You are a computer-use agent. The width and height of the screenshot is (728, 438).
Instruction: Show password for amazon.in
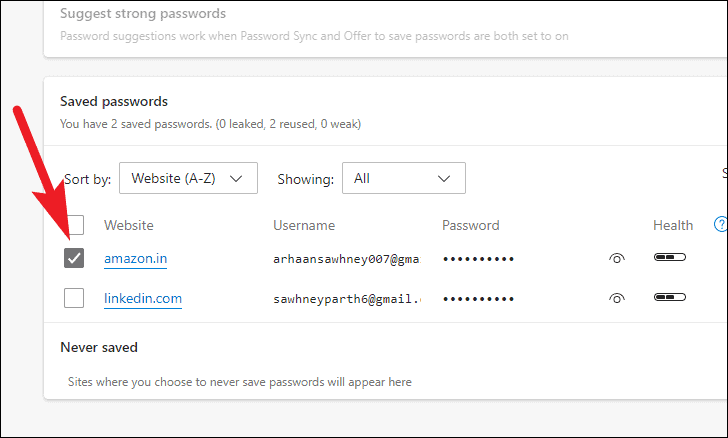point(616,259)
